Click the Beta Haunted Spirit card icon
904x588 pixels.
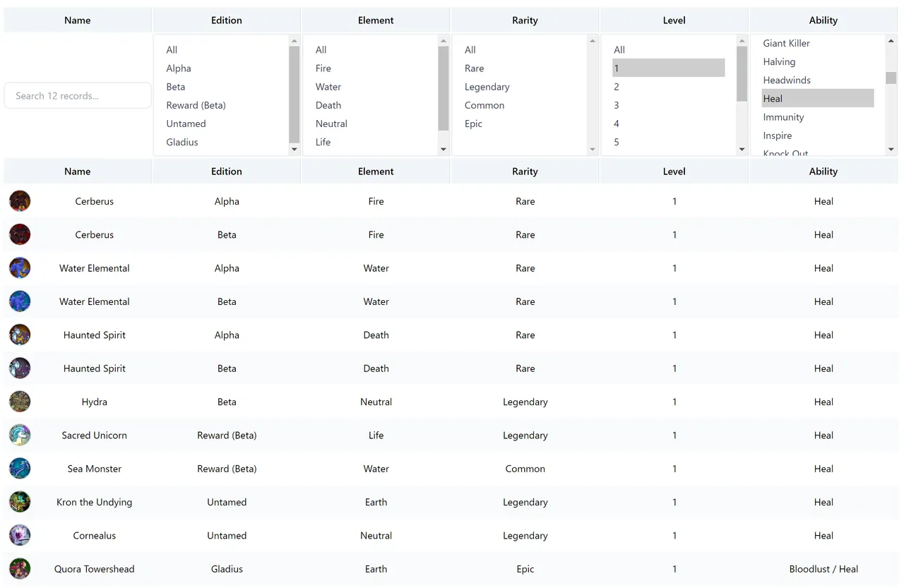tap(20, 368)
